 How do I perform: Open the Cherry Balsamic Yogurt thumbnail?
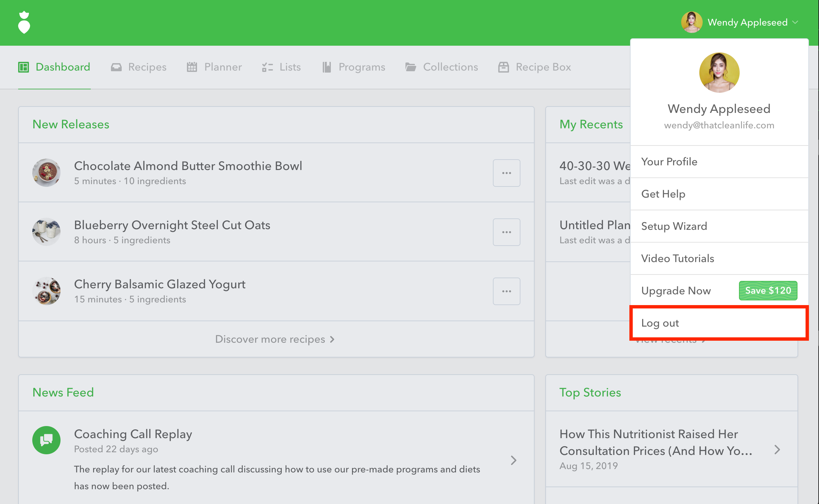46,291
